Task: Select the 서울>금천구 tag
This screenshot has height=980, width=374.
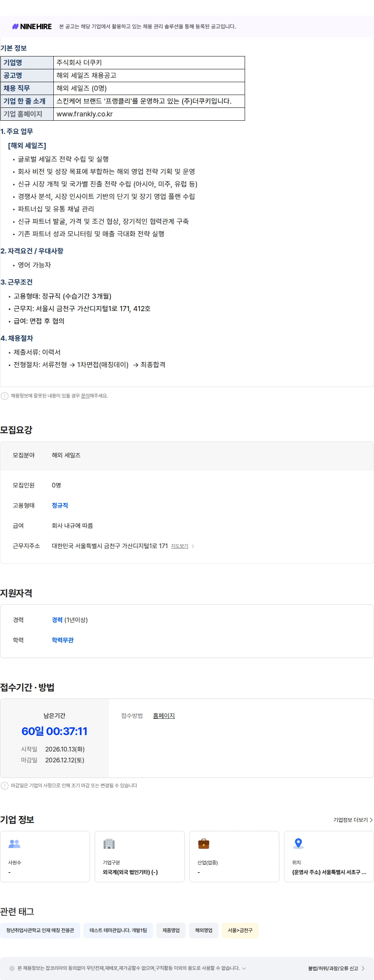Action: pyautogui.click(x=240, y=931)
